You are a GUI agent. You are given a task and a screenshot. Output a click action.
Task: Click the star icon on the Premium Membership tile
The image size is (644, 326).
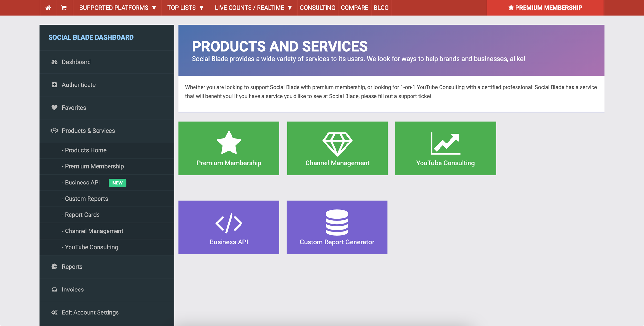pos(229,143)
